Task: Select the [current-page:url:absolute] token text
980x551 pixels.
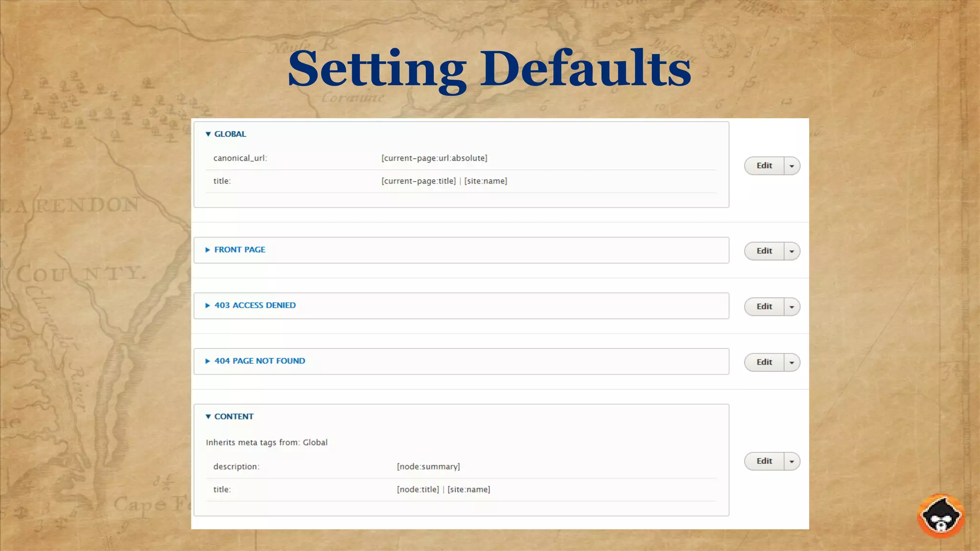Action: point(434,158)
